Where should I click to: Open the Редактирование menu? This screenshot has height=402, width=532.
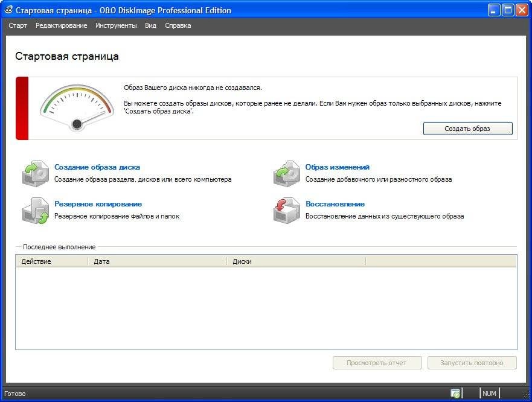62,25
